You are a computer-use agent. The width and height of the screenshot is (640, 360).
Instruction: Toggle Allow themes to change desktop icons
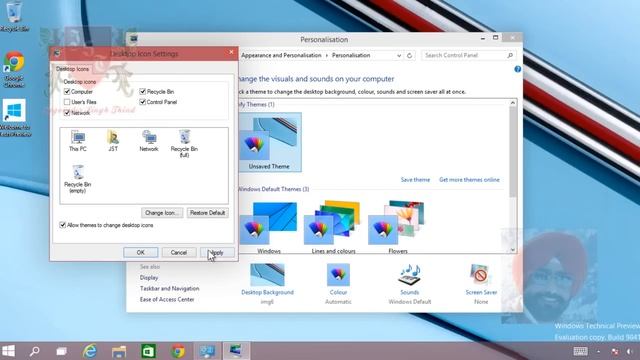pyautogui.click(x=62, y=225)
